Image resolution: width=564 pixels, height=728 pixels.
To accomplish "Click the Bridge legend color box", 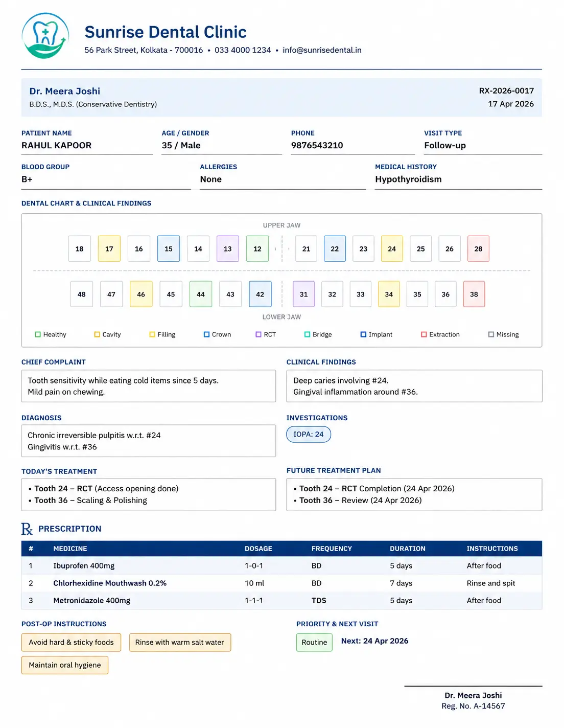I will 308,334.
